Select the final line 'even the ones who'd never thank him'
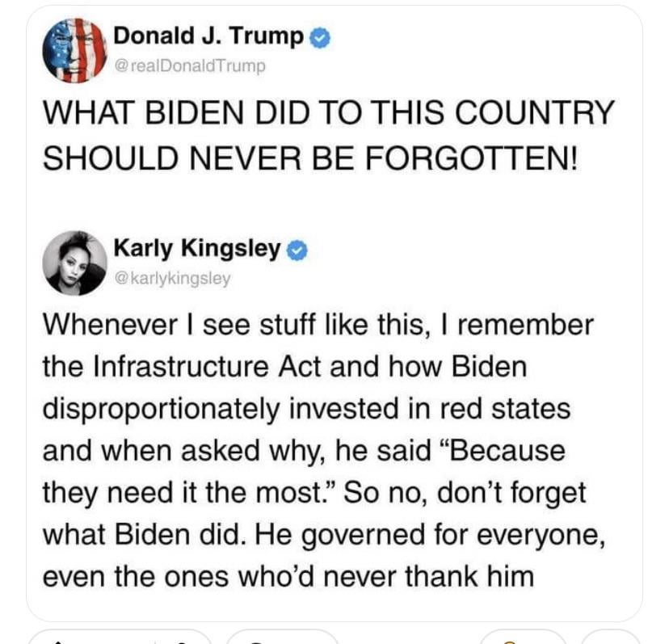This screenshot has height=644, width=669. pos(288,576)
